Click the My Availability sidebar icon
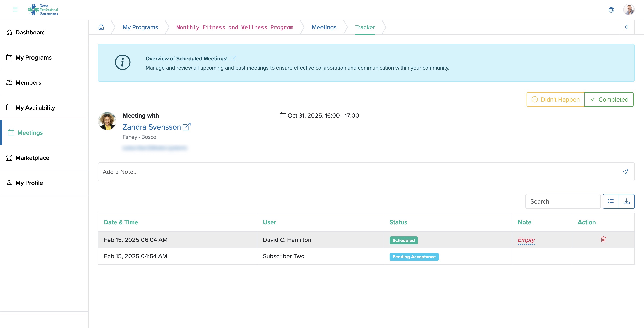This screenshot has width=644, height=328. tap(9, 107)
